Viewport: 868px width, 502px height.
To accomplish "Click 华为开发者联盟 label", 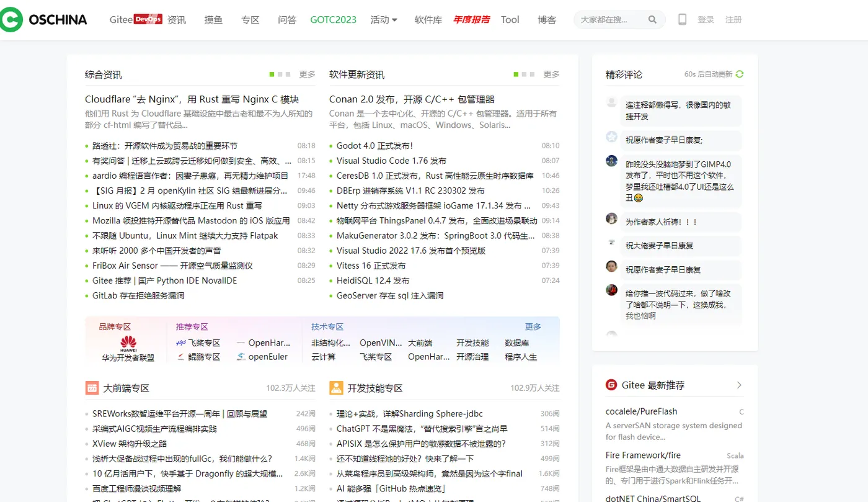I will click(128, 357).
